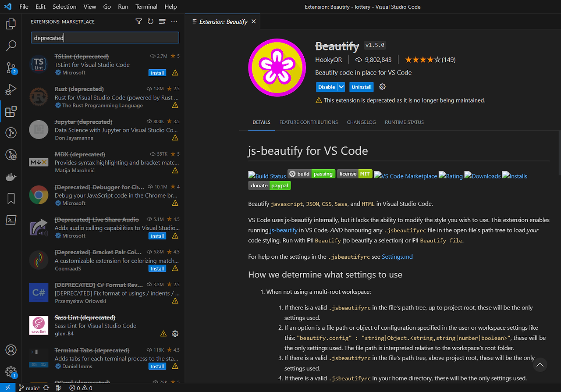The height and width of the screenshot is (392, 561).
Task: Open the Explorer view in activity bar
Action: [x=11, y=24]
